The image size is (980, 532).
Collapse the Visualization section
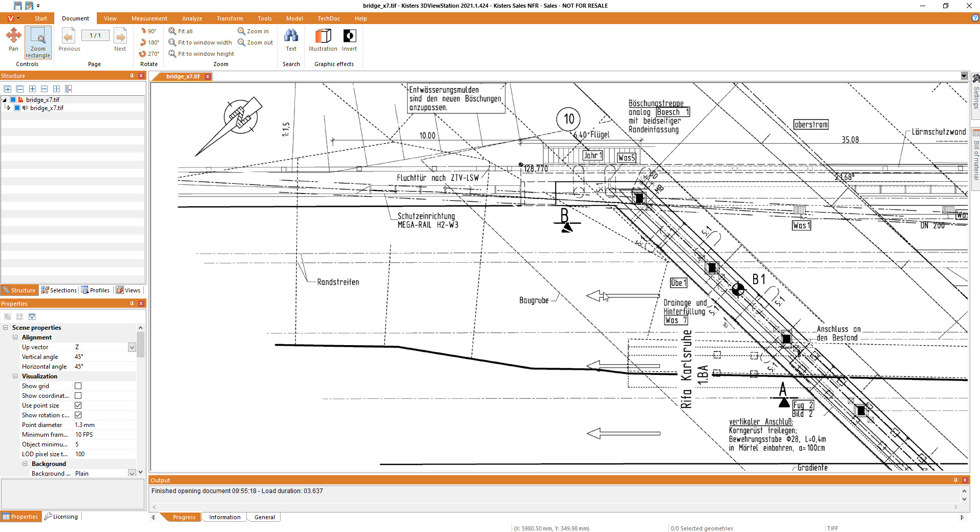coord(15,376)
